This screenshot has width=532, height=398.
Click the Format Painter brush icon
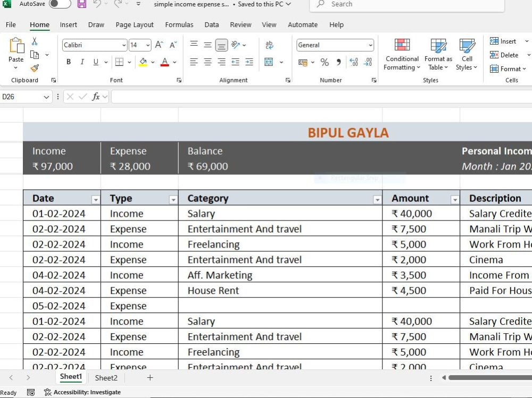coord(34,68)
